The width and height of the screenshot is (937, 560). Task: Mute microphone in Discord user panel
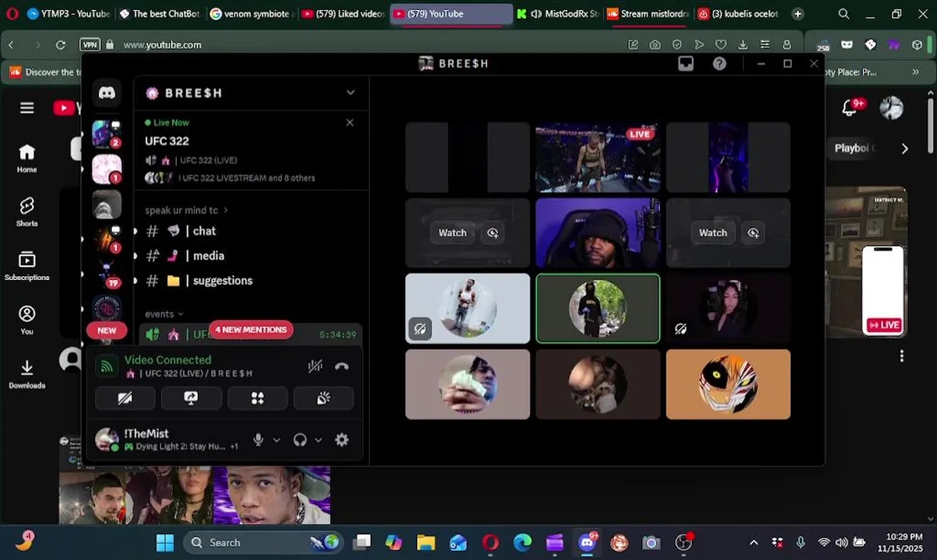[x=258, y=440]
